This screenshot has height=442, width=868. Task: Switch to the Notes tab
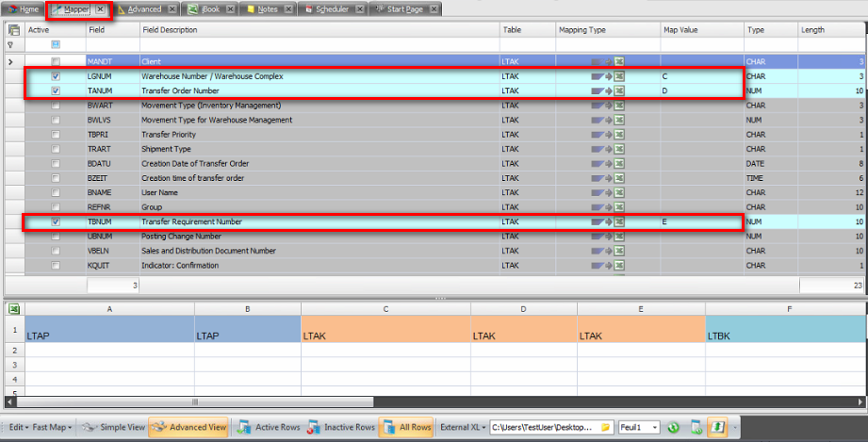(267, 9)
